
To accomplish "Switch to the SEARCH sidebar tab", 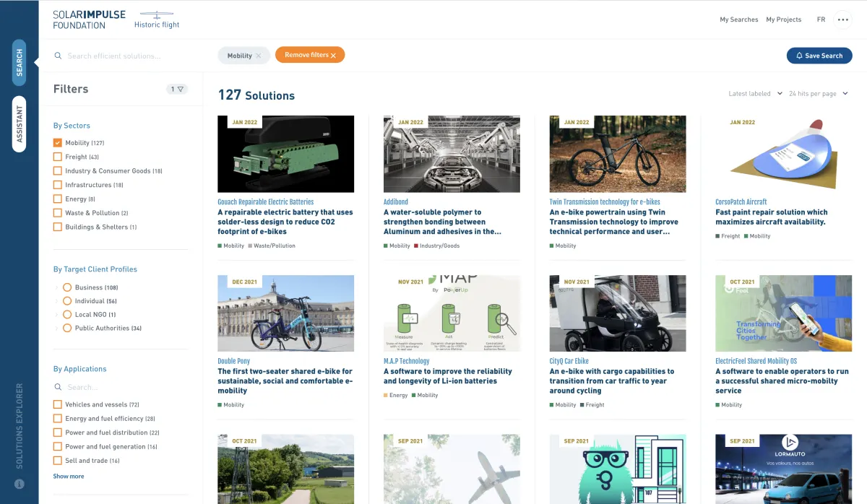I will point(20,63).
